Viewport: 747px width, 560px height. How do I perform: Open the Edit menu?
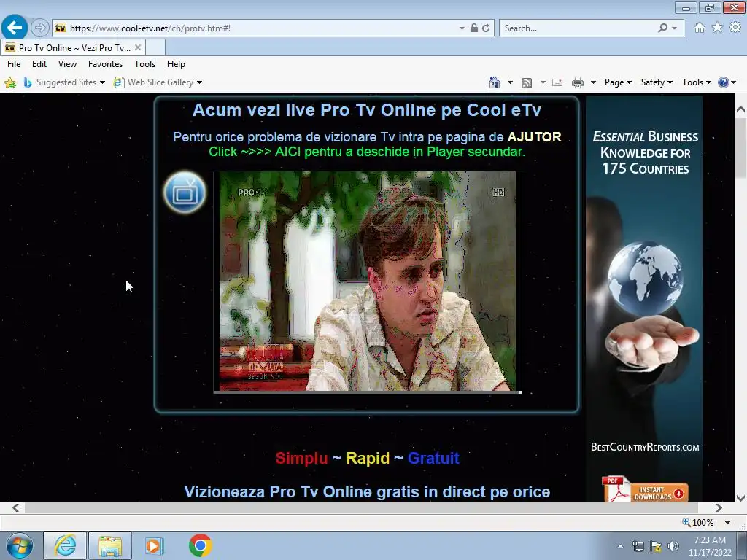tap(39, 64)
